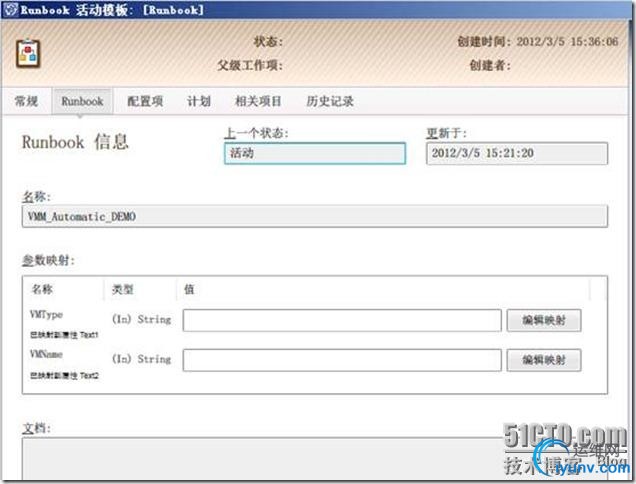The width and height of the screenshot is (636, 484).
Task: Click the title bar window icon
Action: 11,9
